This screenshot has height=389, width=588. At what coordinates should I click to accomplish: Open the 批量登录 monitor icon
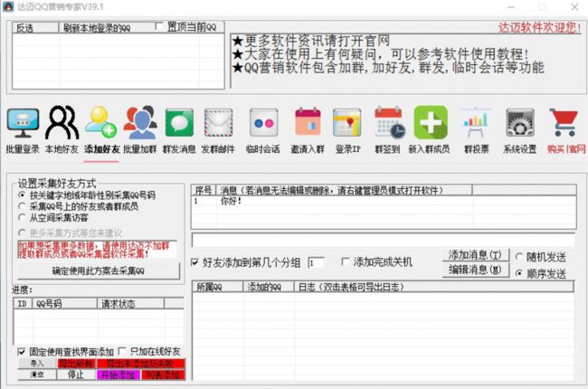click(23, 123)
